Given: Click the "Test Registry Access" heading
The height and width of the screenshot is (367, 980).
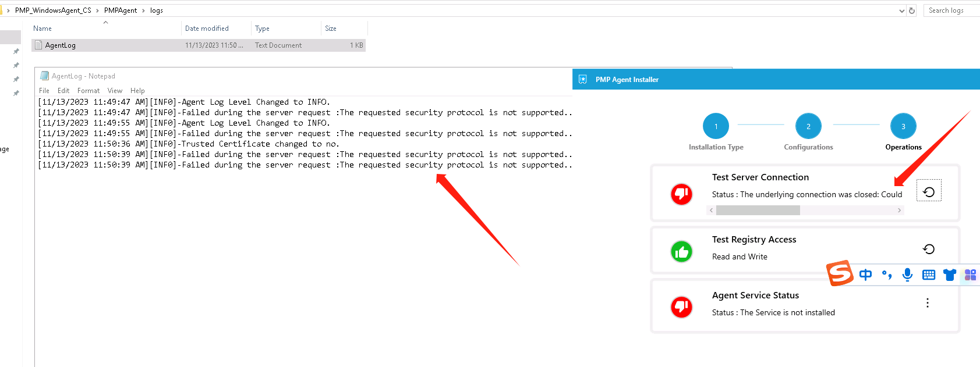Looking at the screenshot, I should tap(754, 240).
